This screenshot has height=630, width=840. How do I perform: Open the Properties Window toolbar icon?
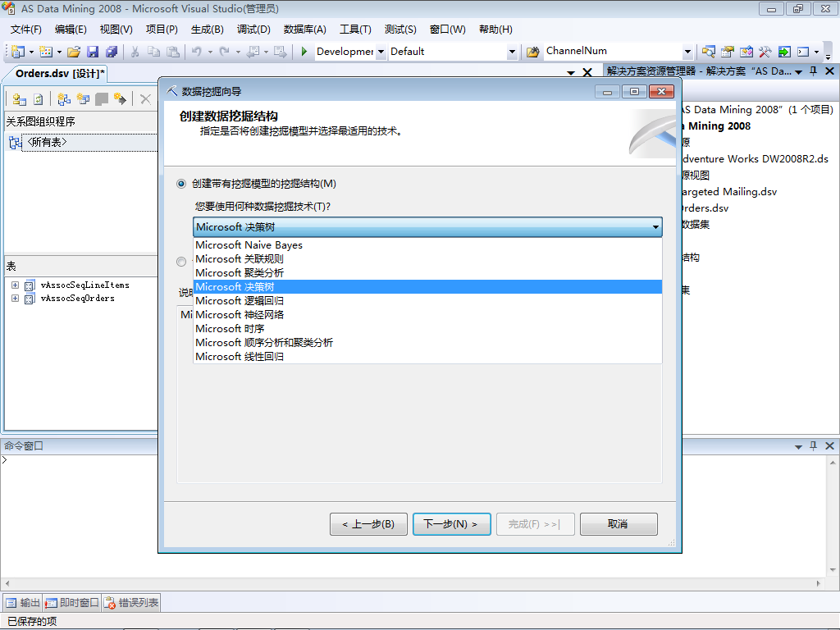pos(727,52)
